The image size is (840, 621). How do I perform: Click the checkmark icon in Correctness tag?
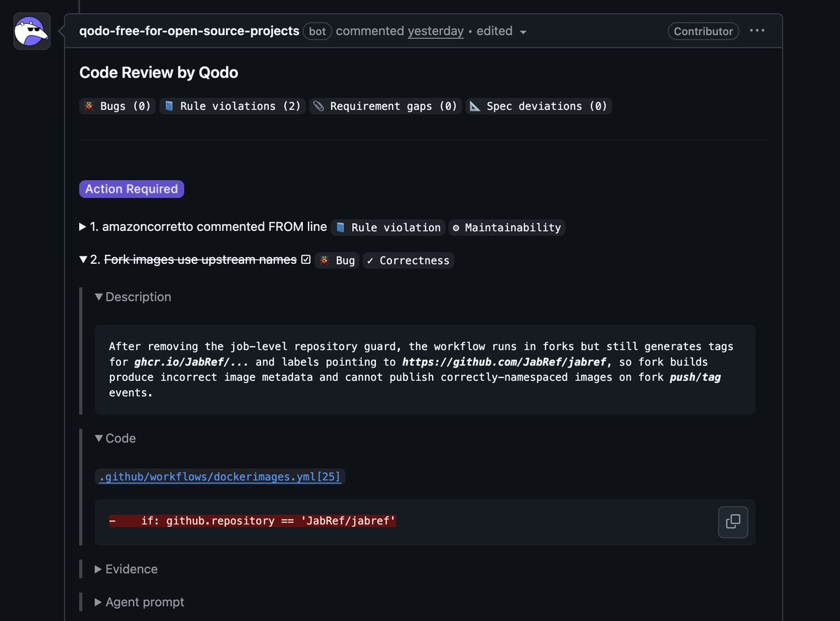coord(370,260)
